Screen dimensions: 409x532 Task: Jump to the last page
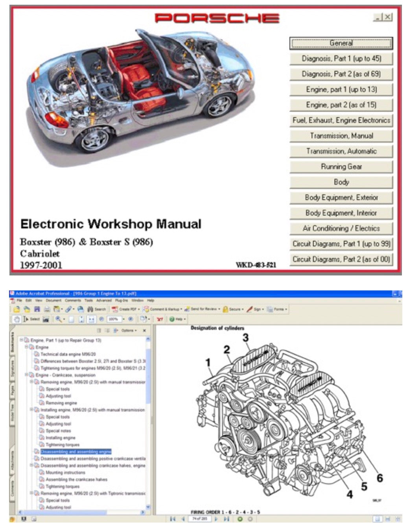pyautogui.click(x=227, y=519)
